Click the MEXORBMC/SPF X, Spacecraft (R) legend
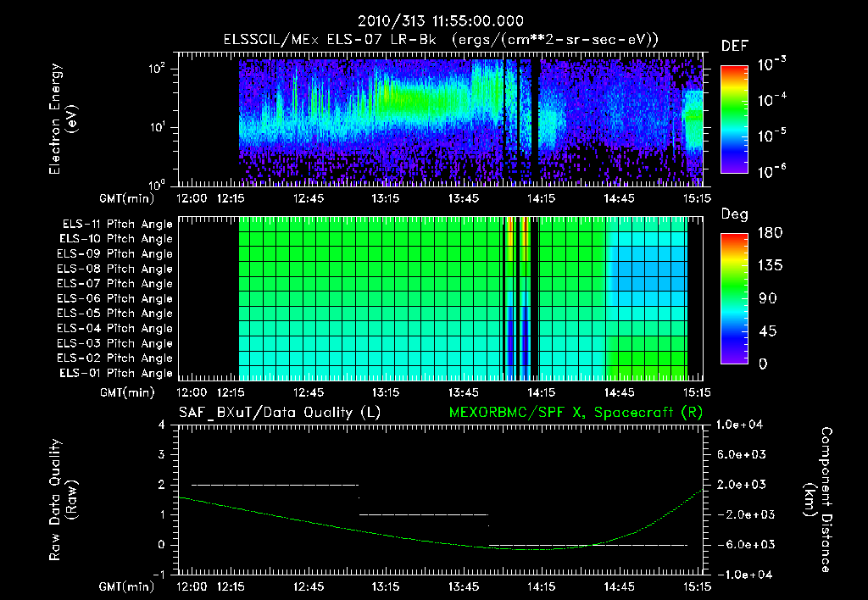 576,413
